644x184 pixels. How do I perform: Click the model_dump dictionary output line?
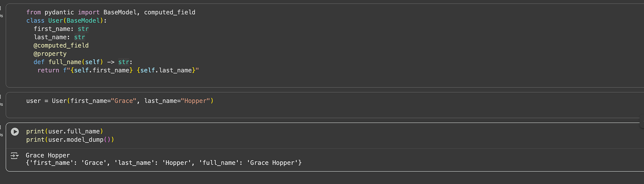point(164,163)
